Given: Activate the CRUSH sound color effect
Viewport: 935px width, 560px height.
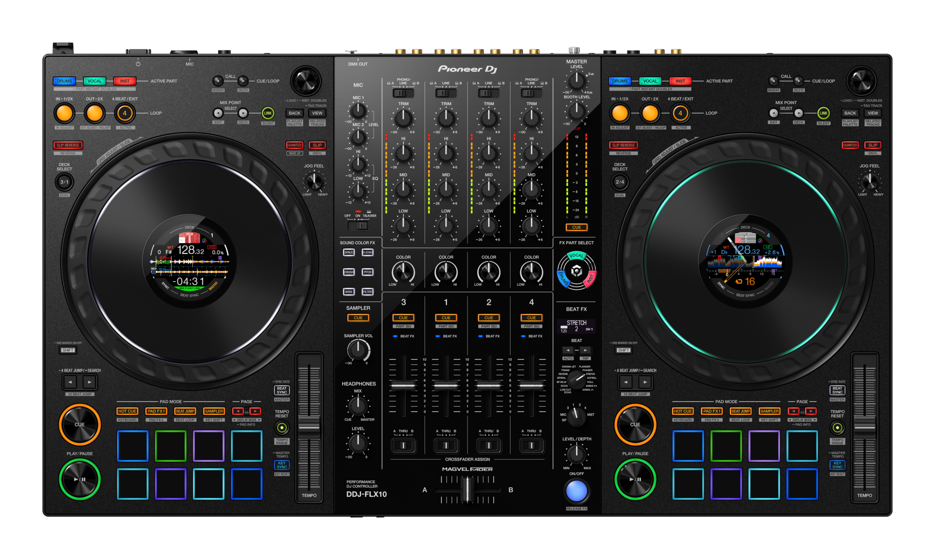Looking at the screenshot, I should coord(349,272).
